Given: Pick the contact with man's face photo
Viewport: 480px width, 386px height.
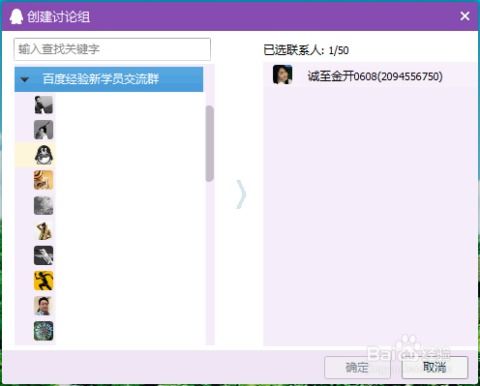Looking at the screenshot, I should pyautogui.click(x=109, y=306).
